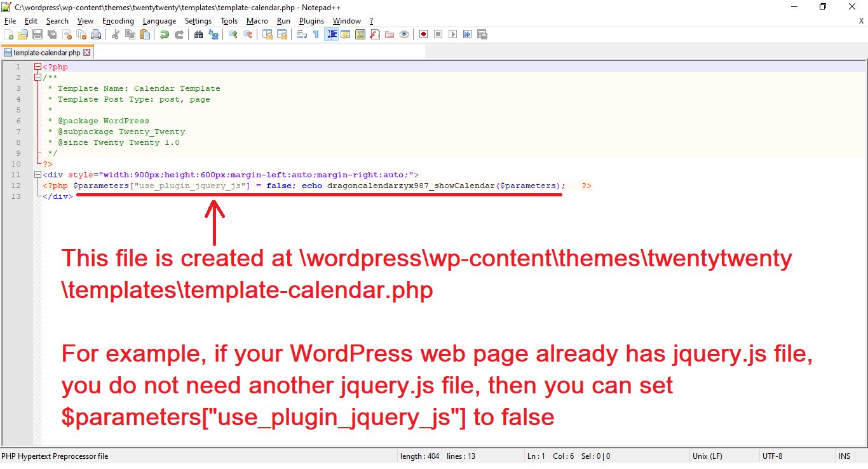This screenshot has width=868, height=469.
Task: Close the template-calendar.php tab
Action: click(87, 53)
